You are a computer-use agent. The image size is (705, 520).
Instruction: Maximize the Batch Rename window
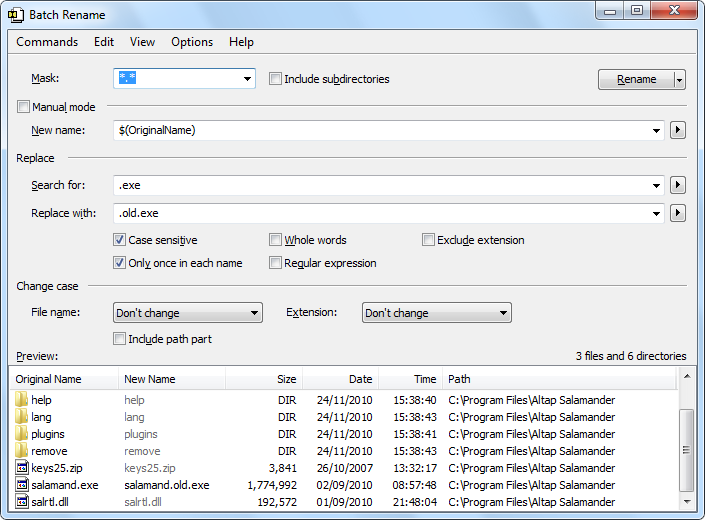point(637,11)
